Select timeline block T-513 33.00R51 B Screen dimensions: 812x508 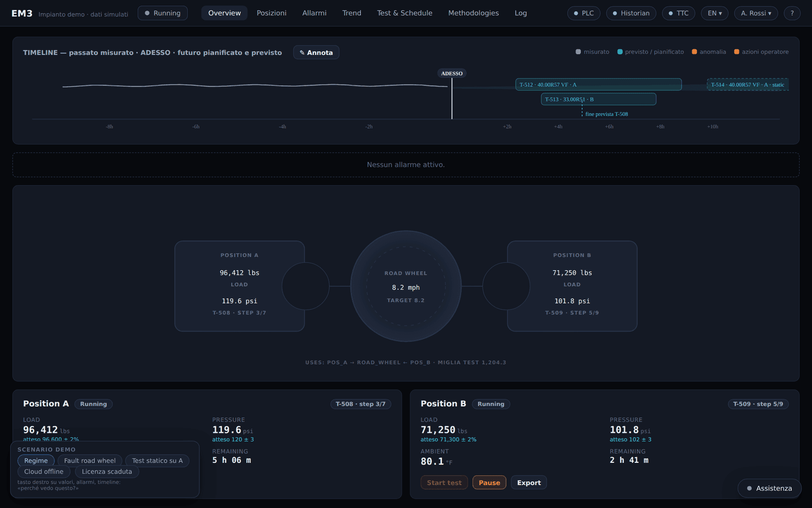pos(598,99)
